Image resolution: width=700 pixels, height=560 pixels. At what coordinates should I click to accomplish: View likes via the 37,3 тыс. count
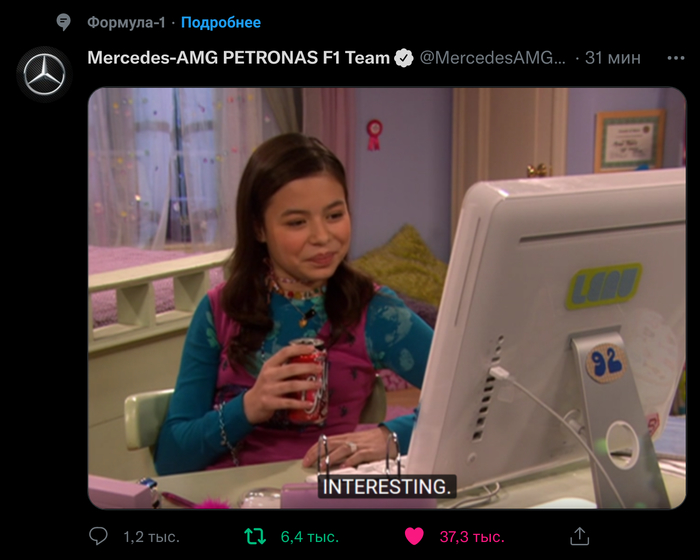point(472,536)
